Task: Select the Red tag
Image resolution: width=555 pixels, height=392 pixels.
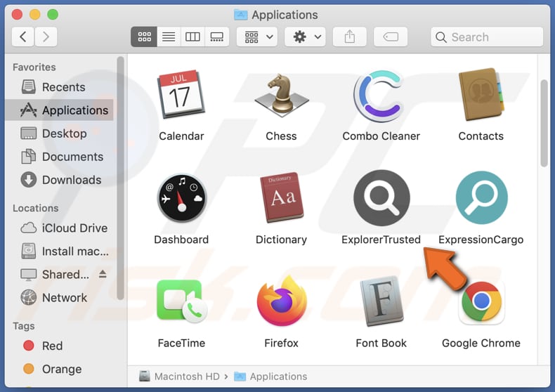Action: point(59,346)
